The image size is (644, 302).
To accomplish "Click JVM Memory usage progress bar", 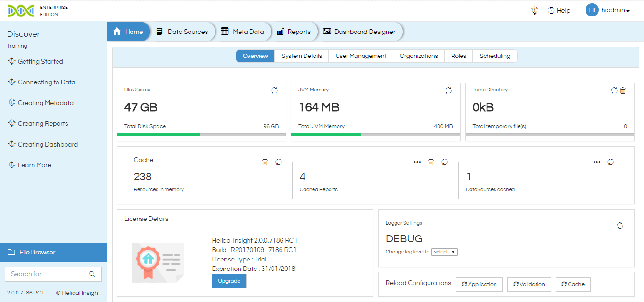I will pyautogui.click(x=376, y=135).
